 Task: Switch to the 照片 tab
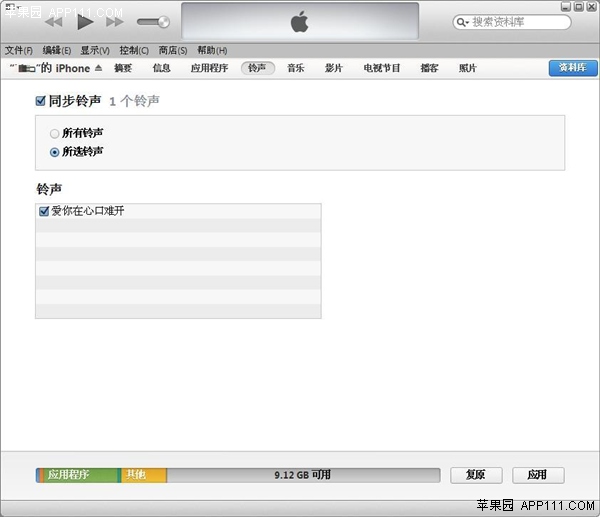[468, 68]
